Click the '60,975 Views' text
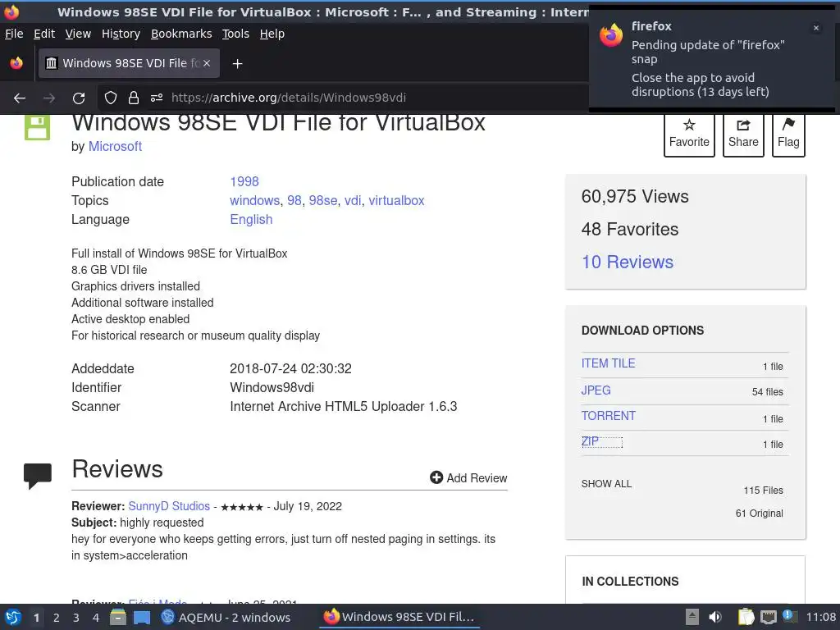The image size is (840, 630). coord(635,197)
